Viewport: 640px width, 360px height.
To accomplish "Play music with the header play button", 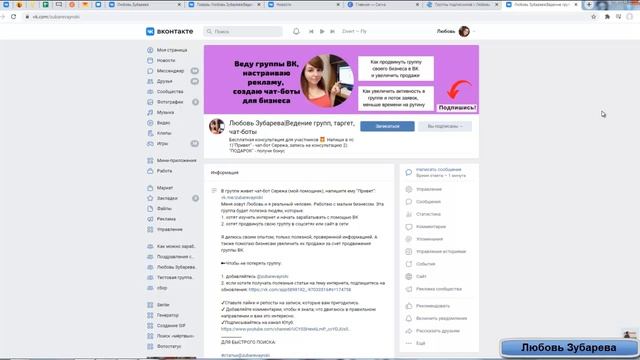I will pyautogui.click(x=322, y=31).
